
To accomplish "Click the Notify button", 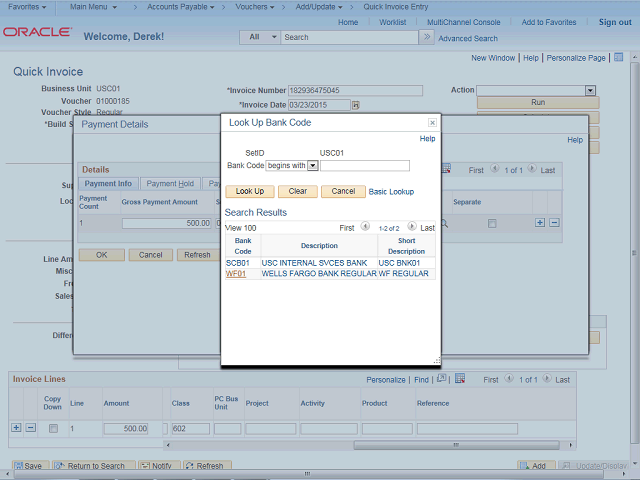I will coord(160,466).
